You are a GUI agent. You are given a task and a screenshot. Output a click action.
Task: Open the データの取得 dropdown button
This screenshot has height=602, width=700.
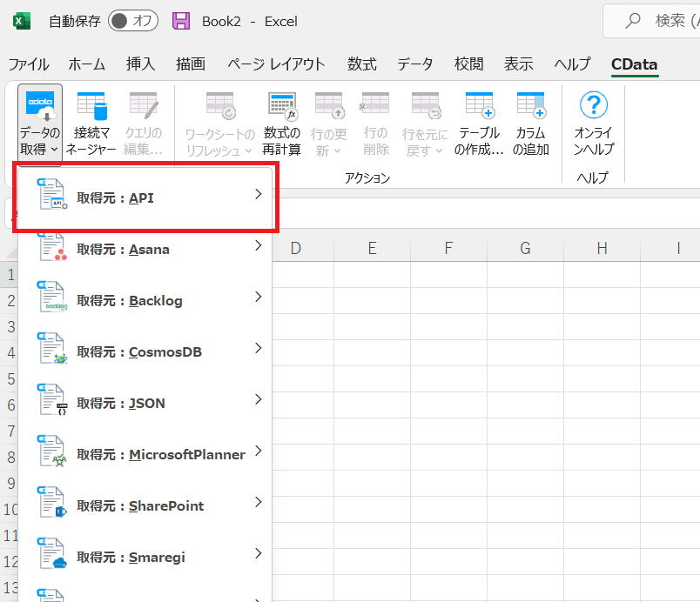pos(40,124)
